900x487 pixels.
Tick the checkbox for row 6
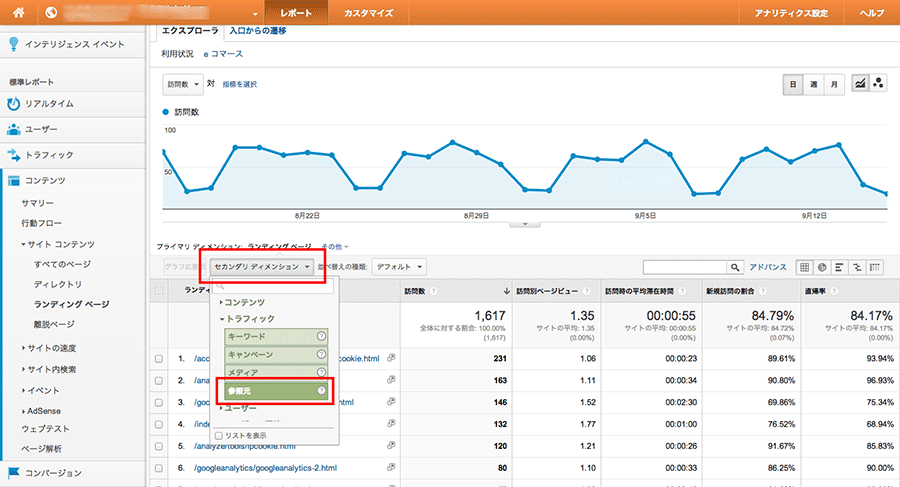pyautogui.click(x=159, y=467)
